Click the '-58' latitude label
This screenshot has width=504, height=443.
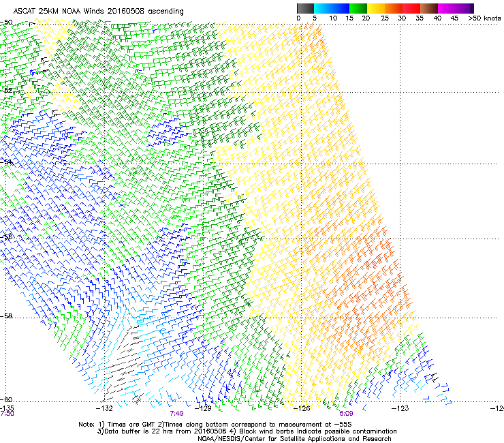click(x=6, y=316)
